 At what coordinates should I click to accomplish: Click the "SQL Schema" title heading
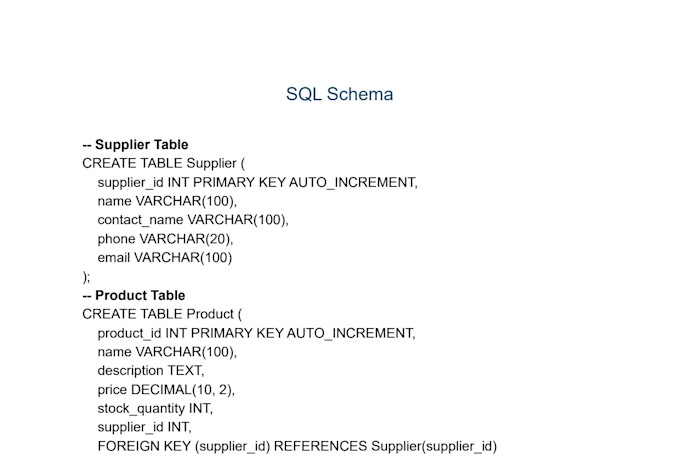coord(339,94)
